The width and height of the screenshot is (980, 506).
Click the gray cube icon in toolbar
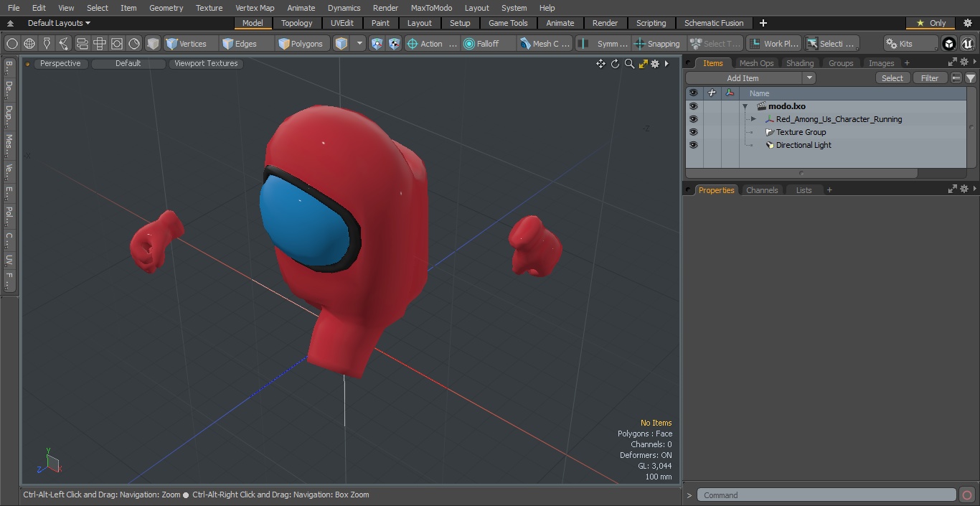pyautogui.click(x=153, y=44)
